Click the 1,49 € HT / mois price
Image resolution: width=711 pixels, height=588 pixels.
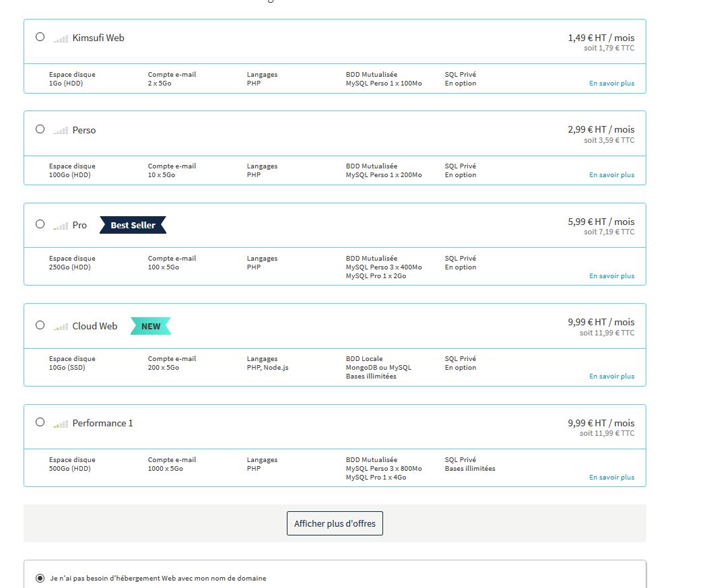[x=601, y=38]
